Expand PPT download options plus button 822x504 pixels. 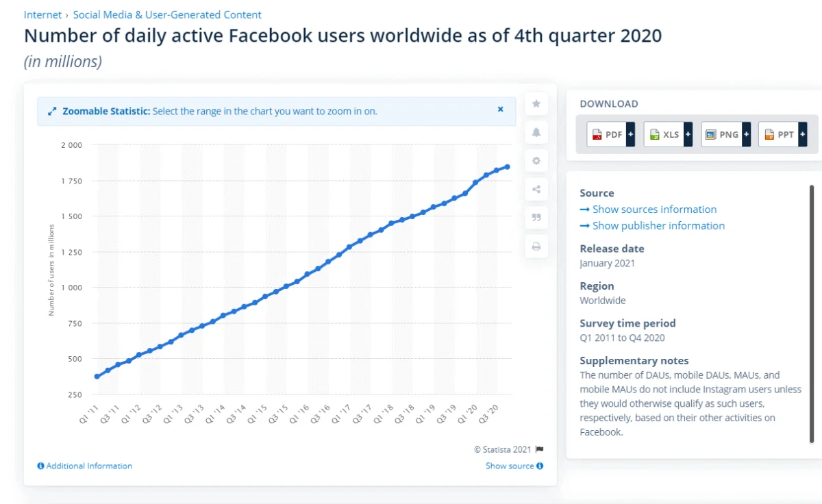coord(802,134)
